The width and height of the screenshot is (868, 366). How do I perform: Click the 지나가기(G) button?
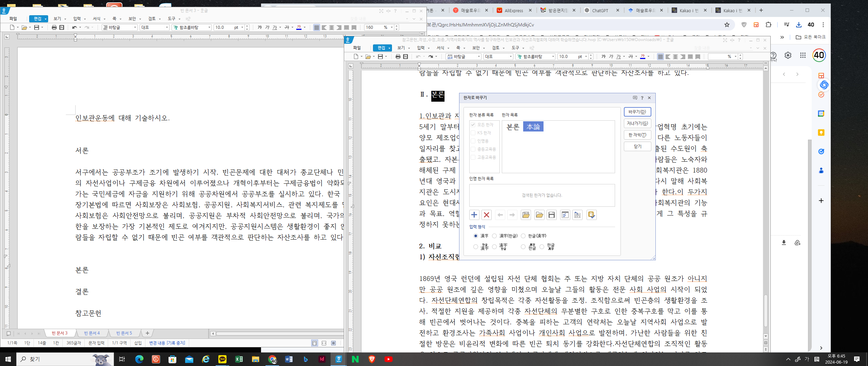[x=637, y=123]
